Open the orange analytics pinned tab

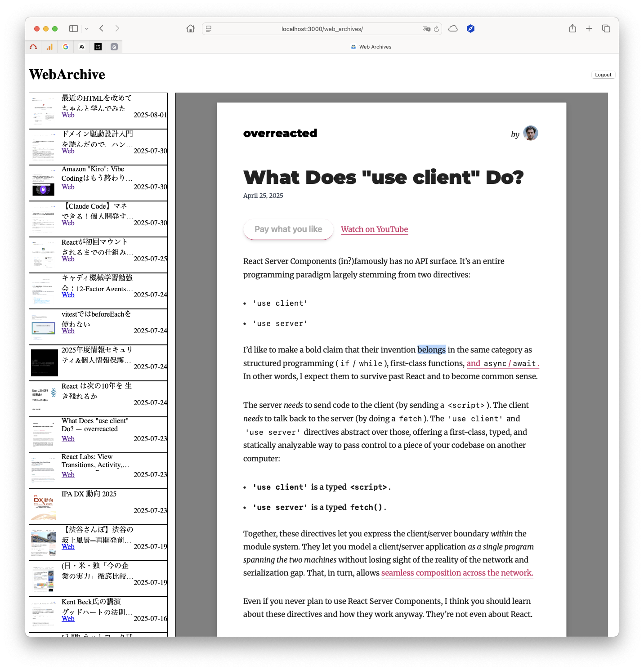[x=49, y=47]
